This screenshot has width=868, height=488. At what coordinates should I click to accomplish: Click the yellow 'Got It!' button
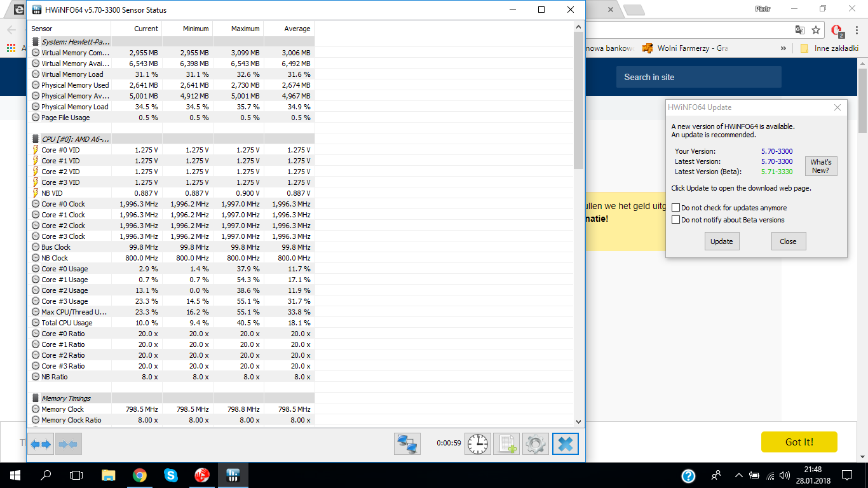(x=799, y=442)
